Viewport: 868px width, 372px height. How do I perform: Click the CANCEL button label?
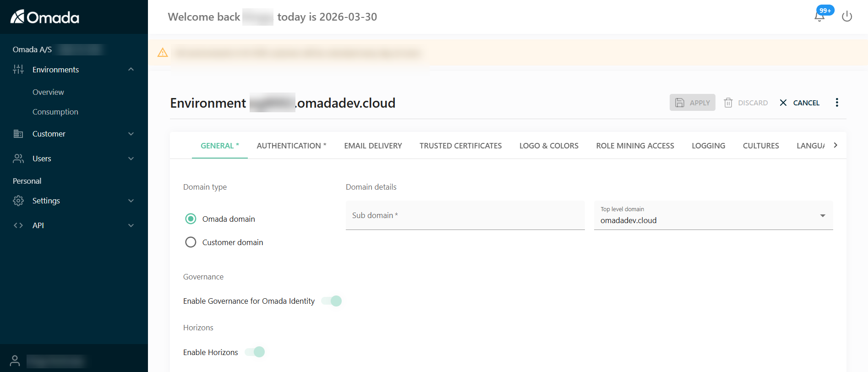click(x=806, y=103)
